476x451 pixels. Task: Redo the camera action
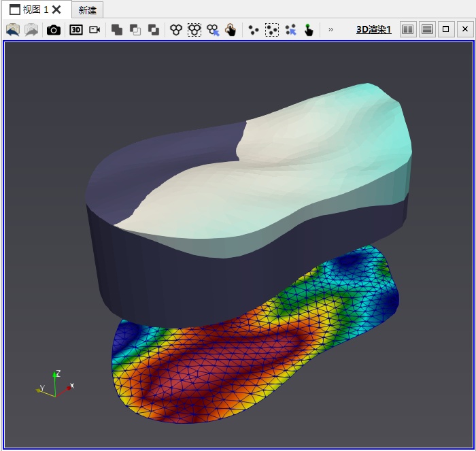click(31, 30)
